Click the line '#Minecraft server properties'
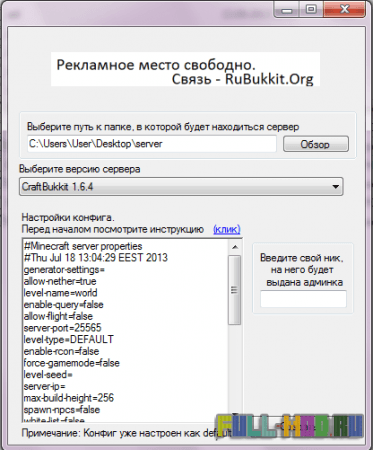Viewport: 373px width, 450px height. click(x=83, y=246)
